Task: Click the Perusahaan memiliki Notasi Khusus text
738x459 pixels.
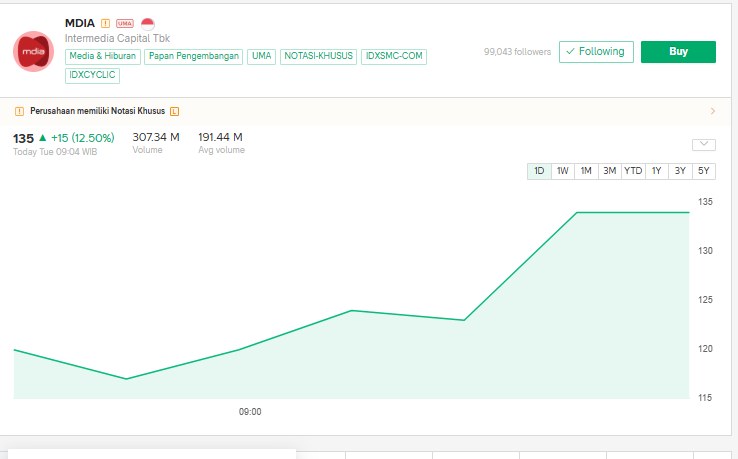Action: click(97, 111)
